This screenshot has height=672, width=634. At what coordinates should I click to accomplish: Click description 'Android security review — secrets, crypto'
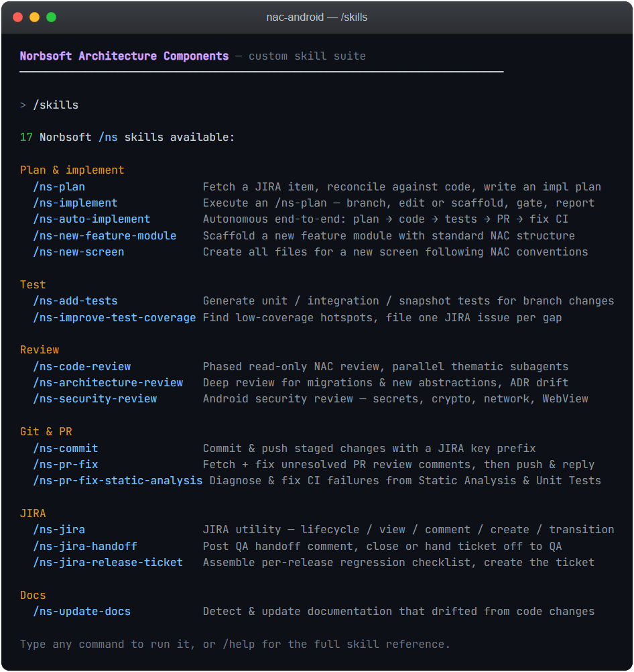[x=338, y=398]
